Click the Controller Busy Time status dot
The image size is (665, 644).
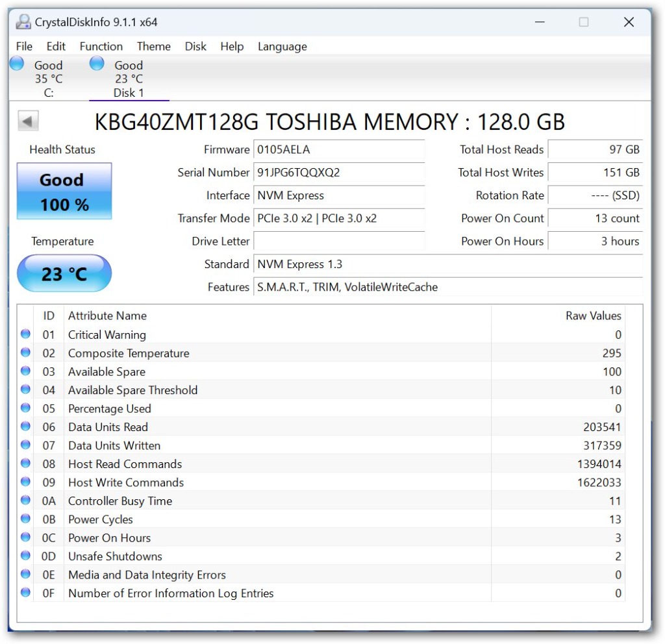[x=25, y=501]
